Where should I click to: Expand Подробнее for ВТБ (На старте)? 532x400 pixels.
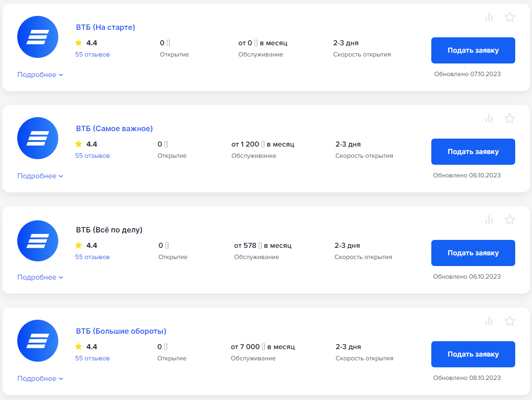tap(40, 75)
